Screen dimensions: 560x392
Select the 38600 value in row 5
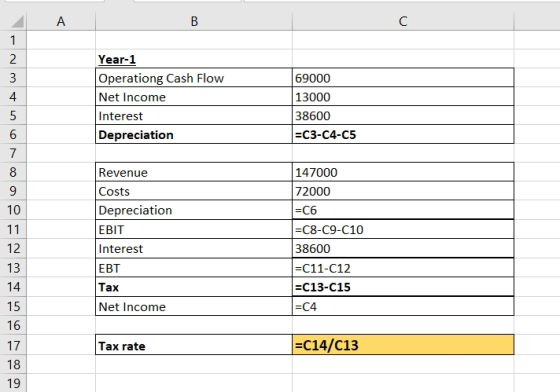click(x=403, y=116)
